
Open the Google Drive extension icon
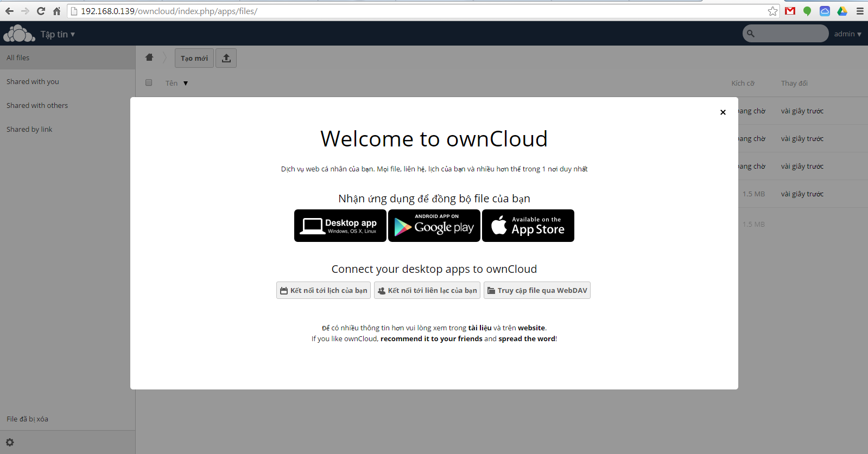[842, 11]
